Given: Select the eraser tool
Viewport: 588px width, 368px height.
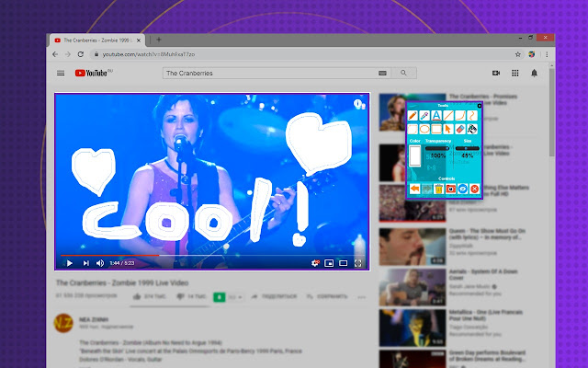Looking at the screenshot, I should coord(460,129).
